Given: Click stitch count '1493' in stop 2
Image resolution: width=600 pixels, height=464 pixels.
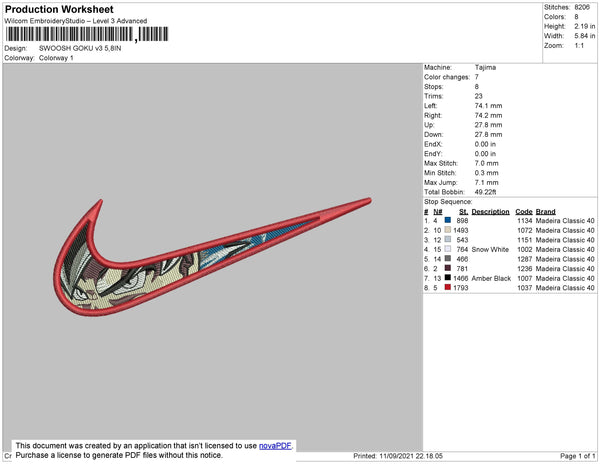Looking at the screenshot, I should click(x=461, y=230).
